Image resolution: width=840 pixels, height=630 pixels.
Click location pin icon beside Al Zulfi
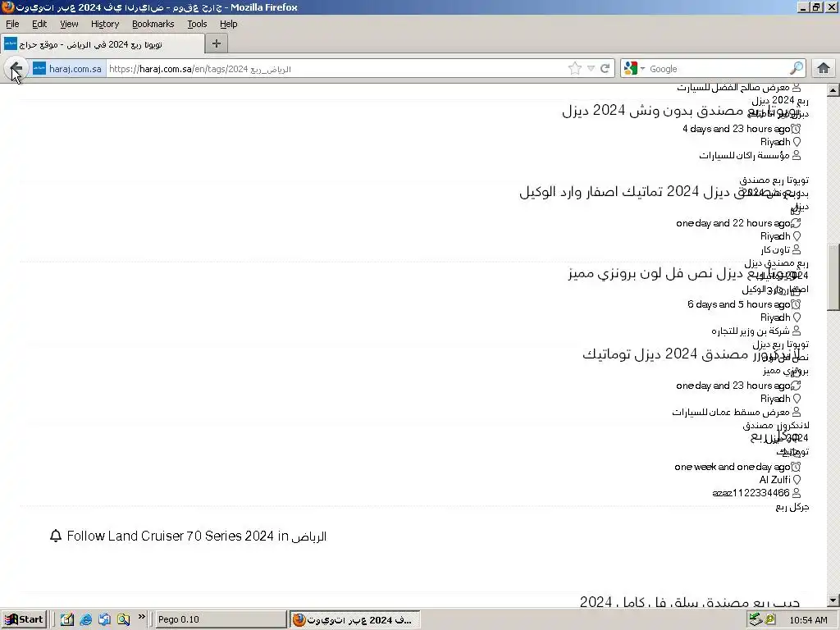[797, 479]
